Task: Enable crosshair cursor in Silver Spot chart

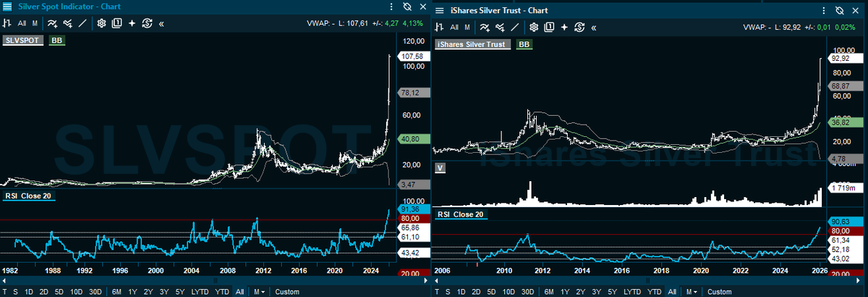Action: (x=132, y=23)
